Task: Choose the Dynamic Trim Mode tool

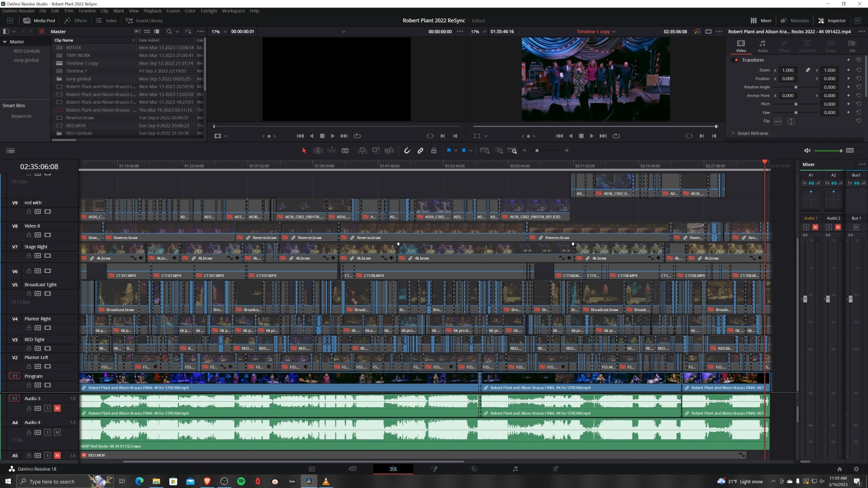Action: tap(331, 151)
